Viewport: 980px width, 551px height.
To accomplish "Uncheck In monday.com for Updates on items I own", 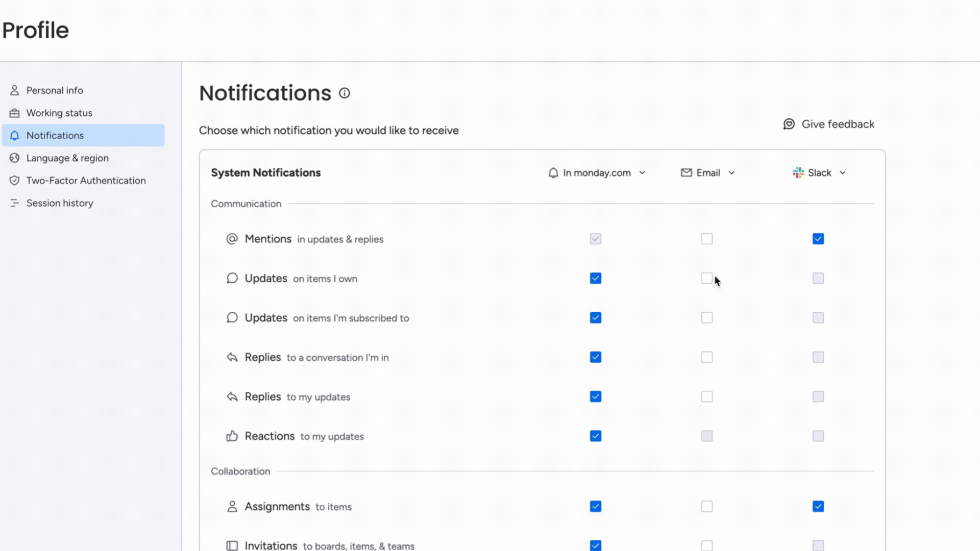I will (596, 278).
